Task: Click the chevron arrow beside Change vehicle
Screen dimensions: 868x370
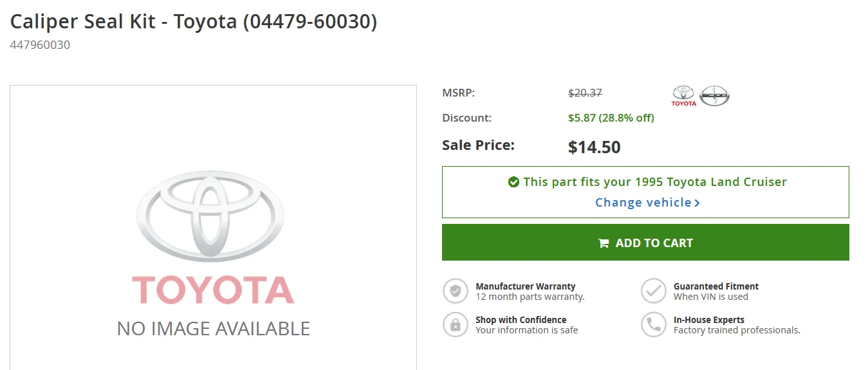Action: click(x=697, y=203)
